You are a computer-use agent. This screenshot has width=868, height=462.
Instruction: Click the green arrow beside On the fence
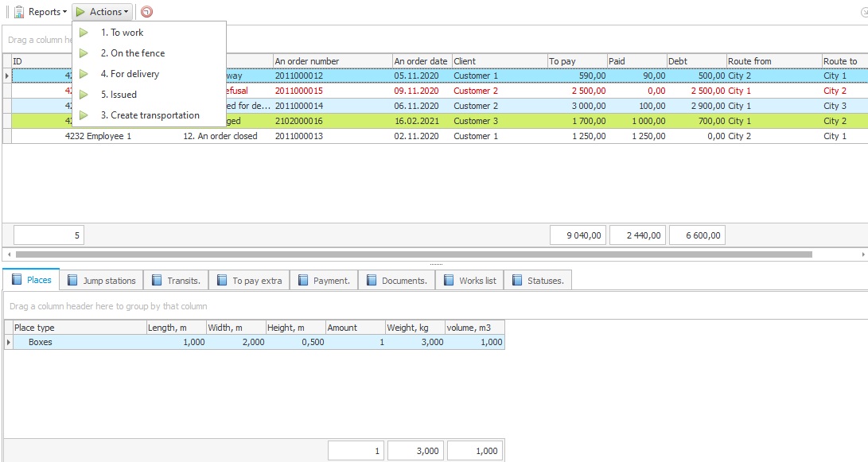[x=84, y=53]
